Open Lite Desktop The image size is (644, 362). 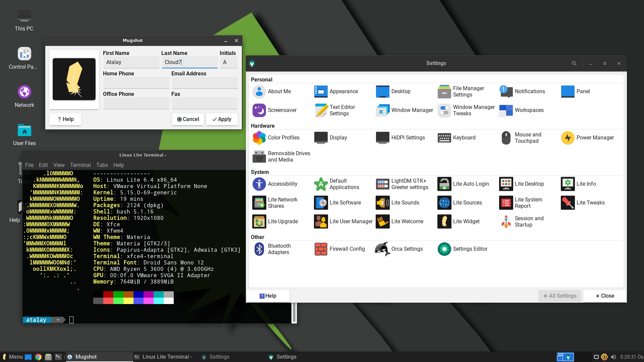tap(522, 184)
